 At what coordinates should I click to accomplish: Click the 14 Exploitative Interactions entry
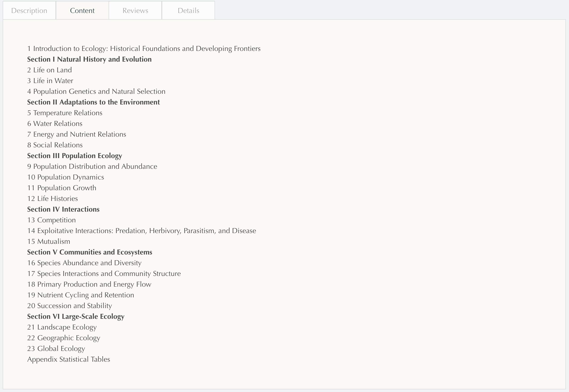(141, 231)
